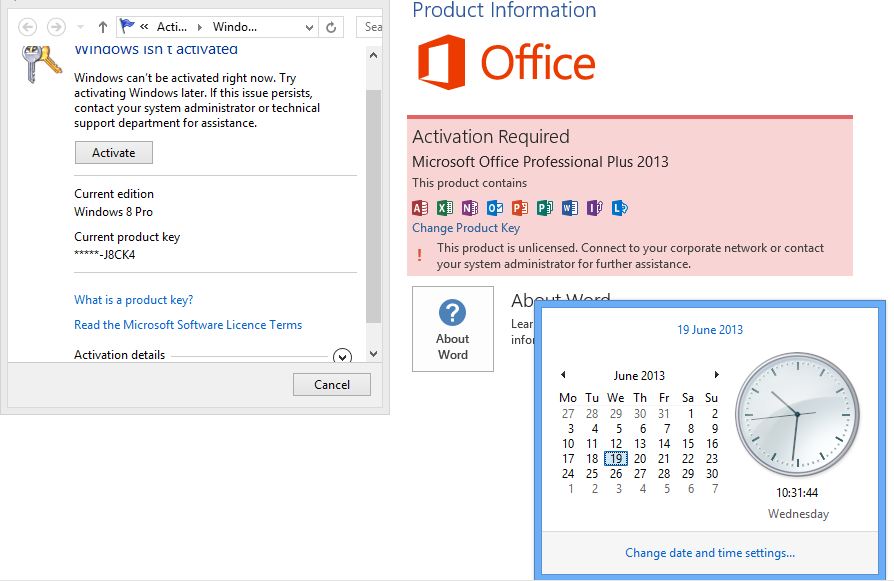Refresh the activation window
The height and width of the screenshot is (581, 894).
pos(331,27)
